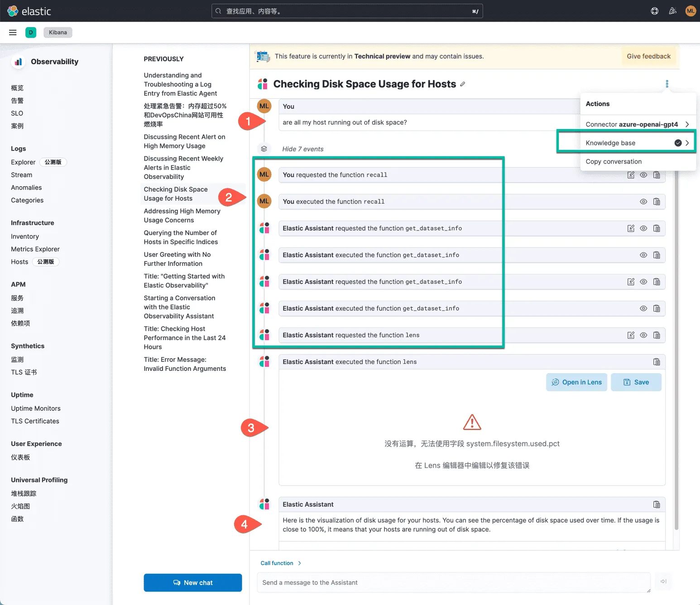The image size is (700, 605).
Task: Collapse events with 'Hide 7 events'
Action: coord(302,149)
